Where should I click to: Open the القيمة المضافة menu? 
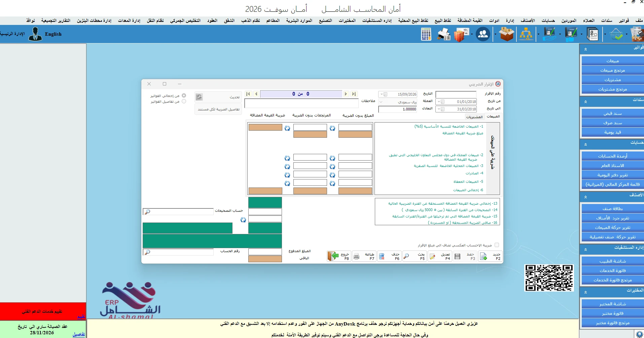(470, 21)
